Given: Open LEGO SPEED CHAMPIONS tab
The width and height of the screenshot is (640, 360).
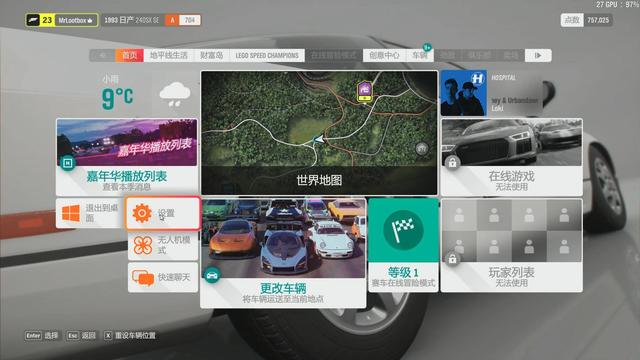Looking at the screenshot, I should [267, 56].
